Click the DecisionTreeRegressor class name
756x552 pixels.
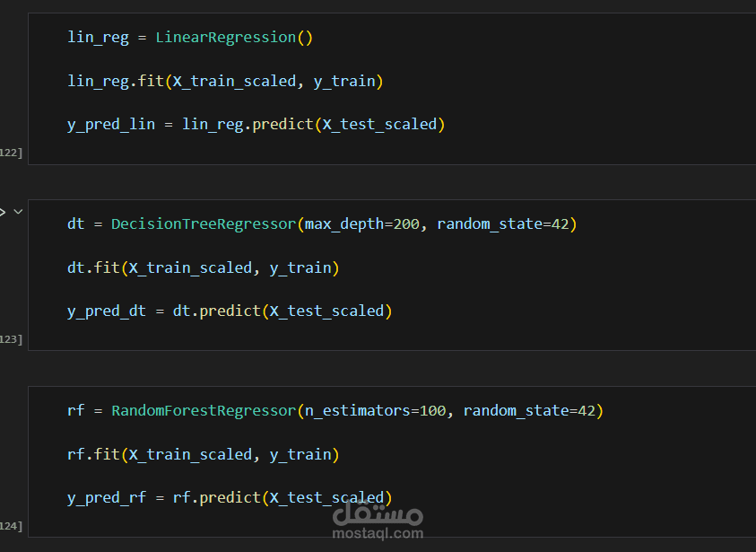tap(204, 223)
